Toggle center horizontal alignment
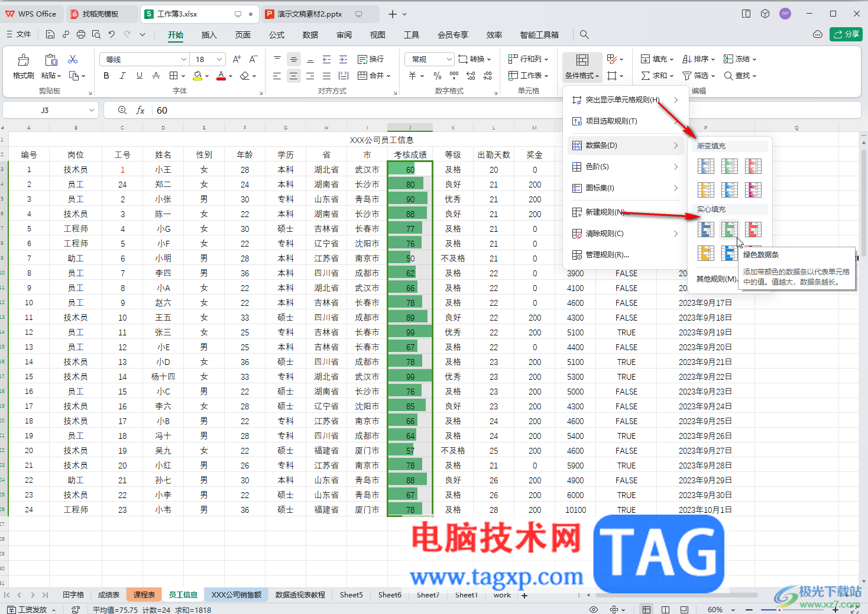This screenshot has width=868, height=614. 293,76
